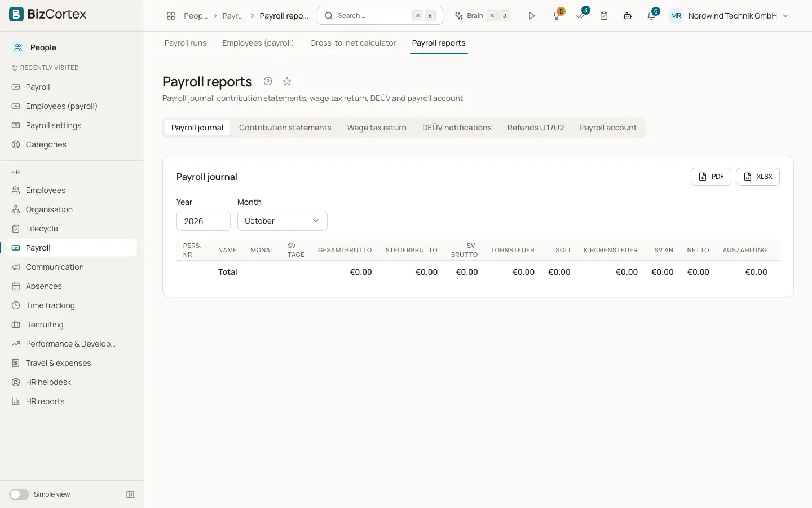Click the NETTO column header
This screenshot has width=812, height=508.
pos(698,250)
